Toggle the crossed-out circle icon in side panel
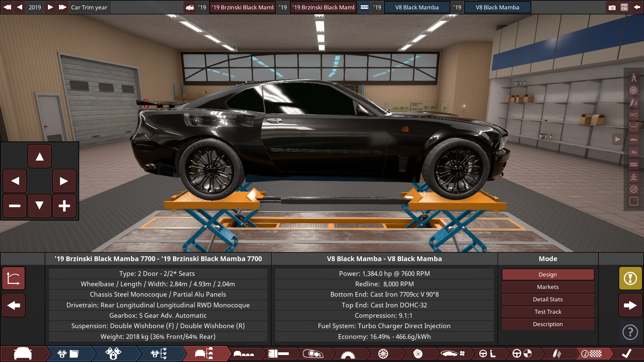 pos(634,189)
